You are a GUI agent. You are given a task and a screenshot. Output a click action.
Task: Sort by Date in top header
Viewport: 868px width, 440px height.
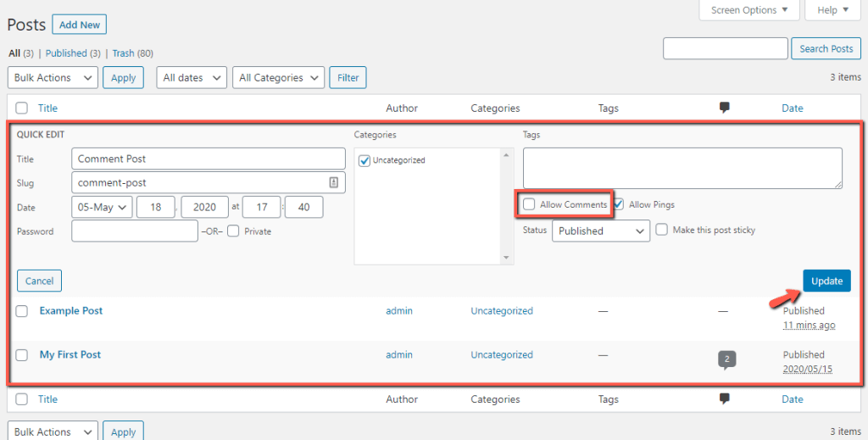[793, 108]
